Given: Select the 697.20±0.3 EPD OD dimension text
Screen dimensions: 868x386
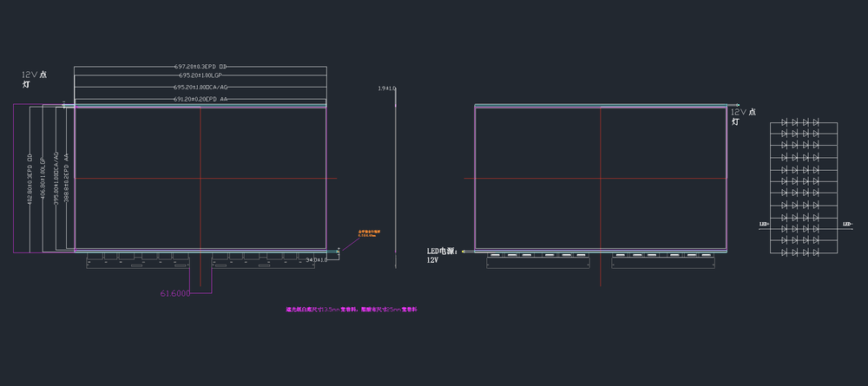Looking at the screenshot, I should click(x=201, y=67).
